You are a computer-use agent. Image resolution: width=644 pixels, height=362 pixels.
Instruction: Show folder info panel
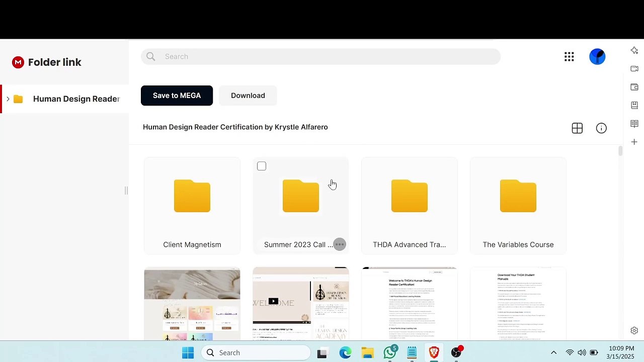601,128
